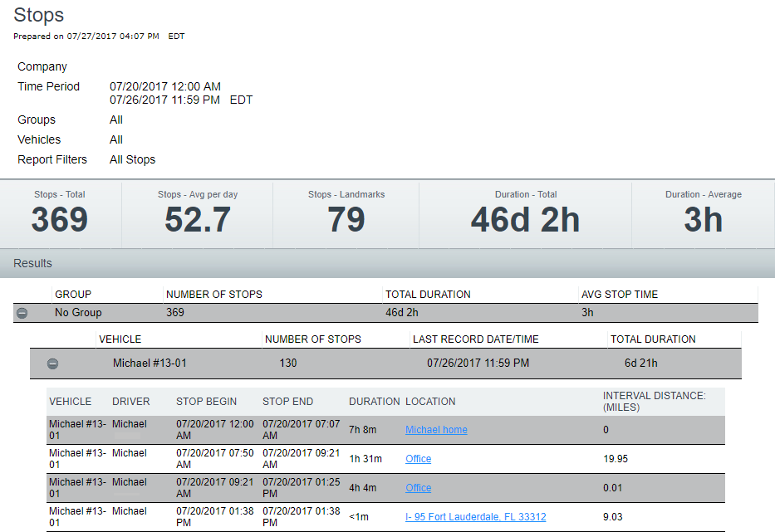The image size is (775, 532).
Task: Collapse the No Group row
Action: click(22, 313)
